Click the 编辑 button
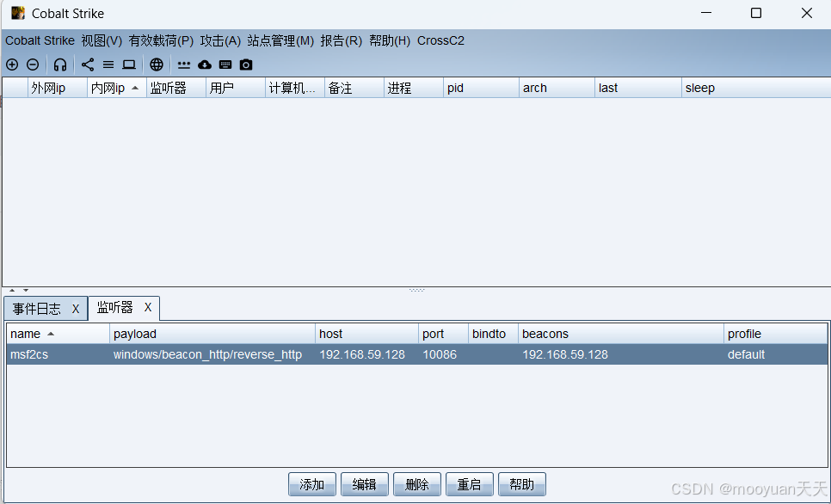Viewport: 831px width, 504px height. [365, 484]
